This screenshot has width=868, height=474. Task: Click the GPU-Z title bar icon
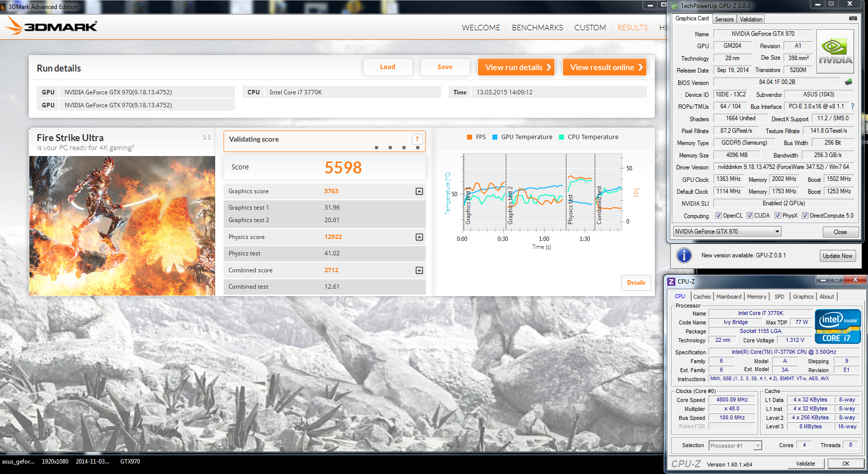tap(674, 6)
